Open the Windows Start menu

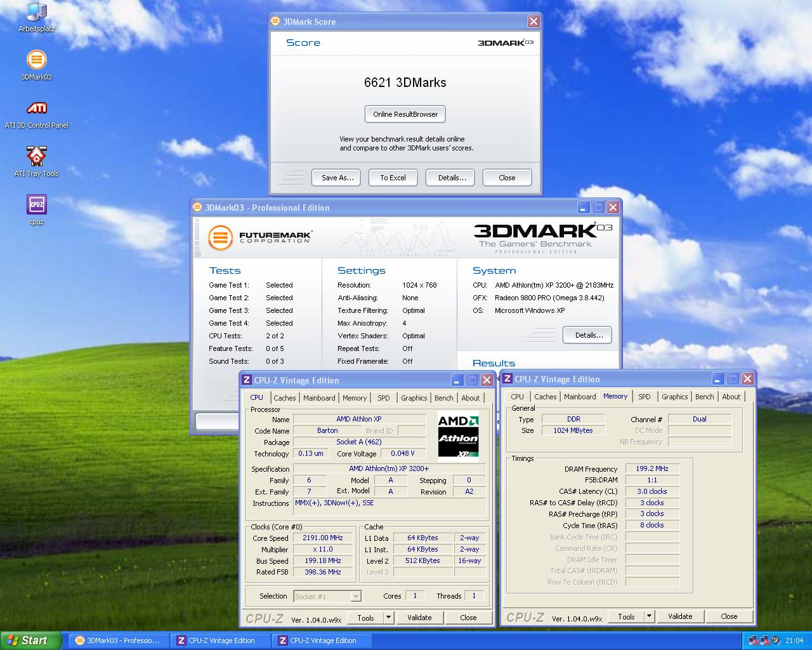tap(30, 640)
